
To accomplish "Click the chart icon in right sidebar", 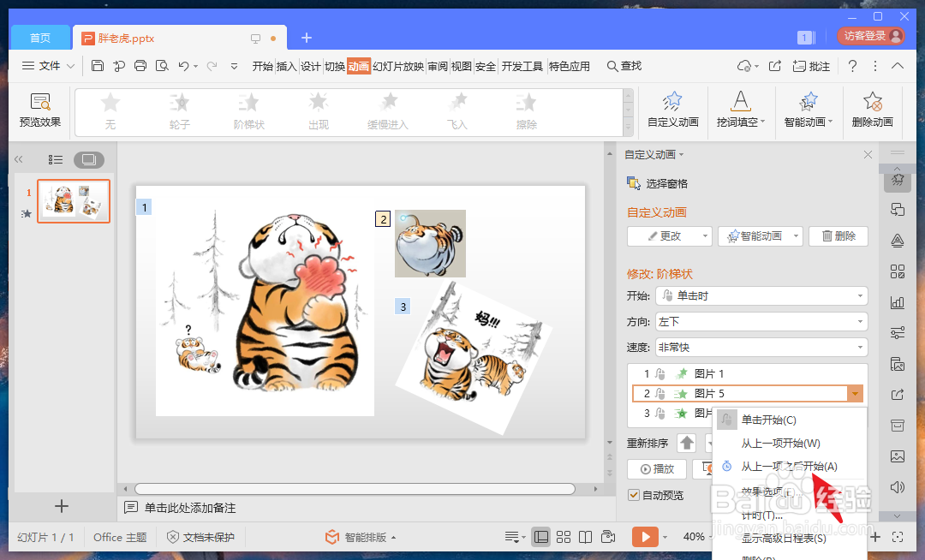I will pos(898,302).
